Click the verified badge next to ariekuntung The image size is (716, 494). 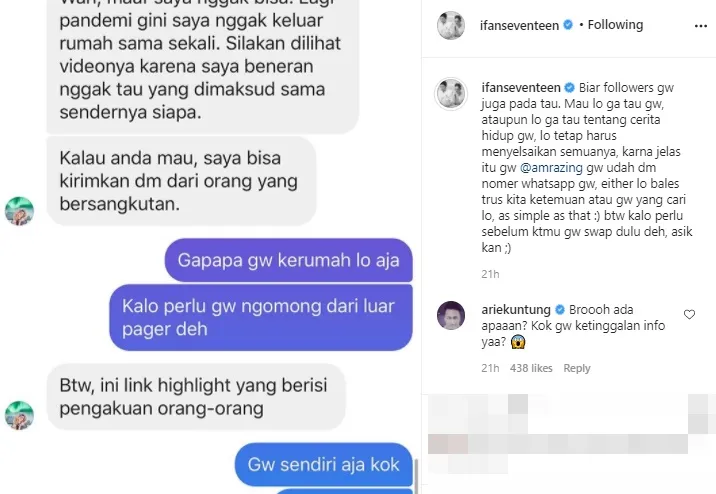click(x=560, y=310)
